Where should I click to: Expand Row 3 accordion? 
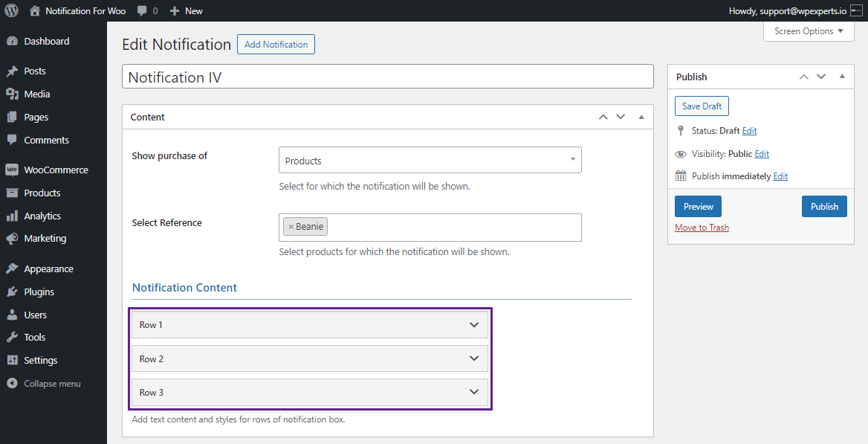click(x=309, y=393)
